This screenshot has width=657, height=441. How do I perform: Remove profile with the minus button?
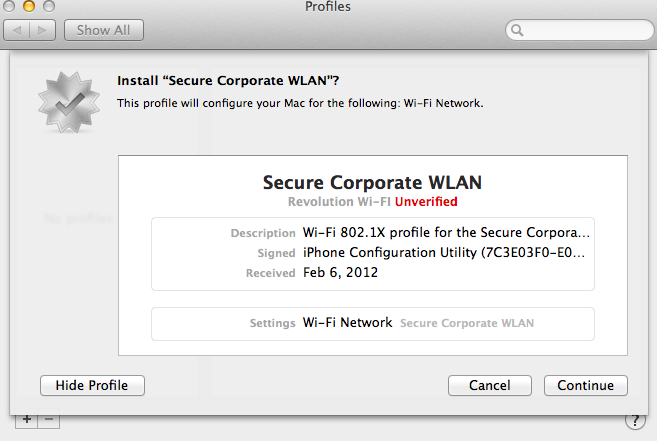(49, 420)
